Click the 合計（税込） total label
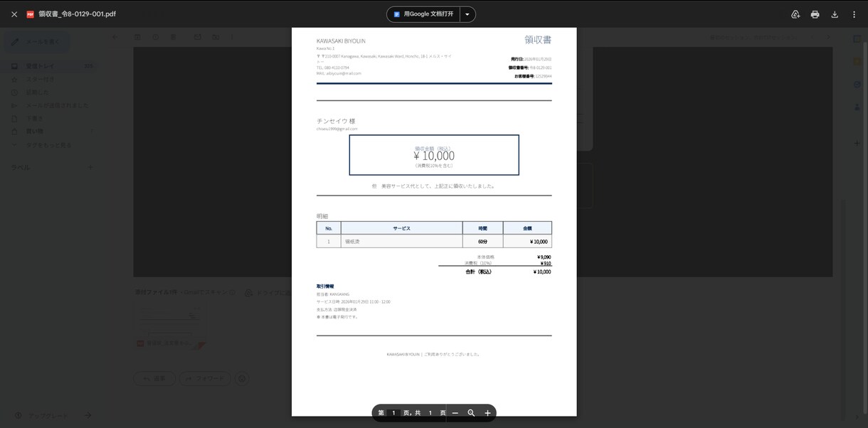Screen dimensions: 868x428 pyautogui.click(x=478, y=272)
